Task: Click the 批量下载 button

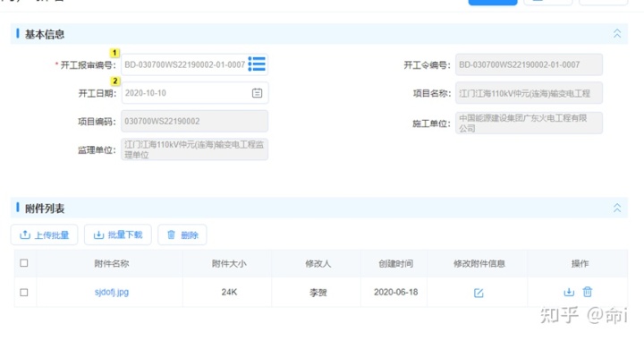Action: (118, 234)
